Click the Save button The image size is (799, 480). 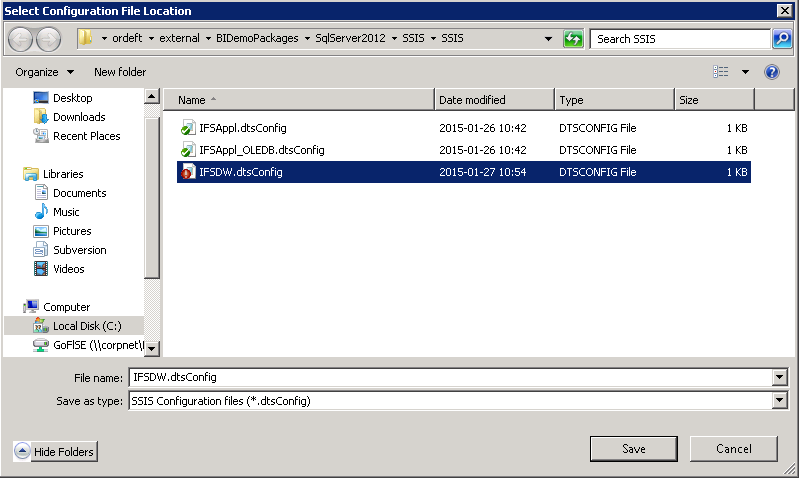634,449
